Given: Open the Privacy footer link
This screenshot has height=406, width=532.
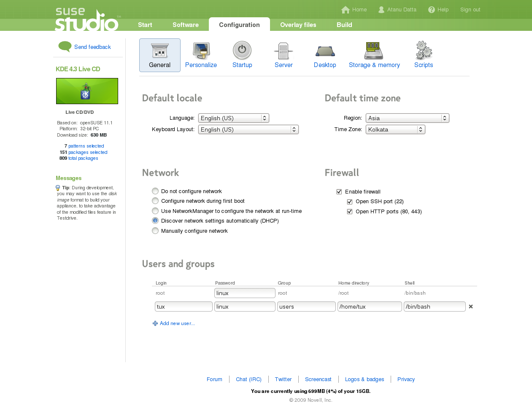Looking at the screenshot, I should tap(406, 379).
